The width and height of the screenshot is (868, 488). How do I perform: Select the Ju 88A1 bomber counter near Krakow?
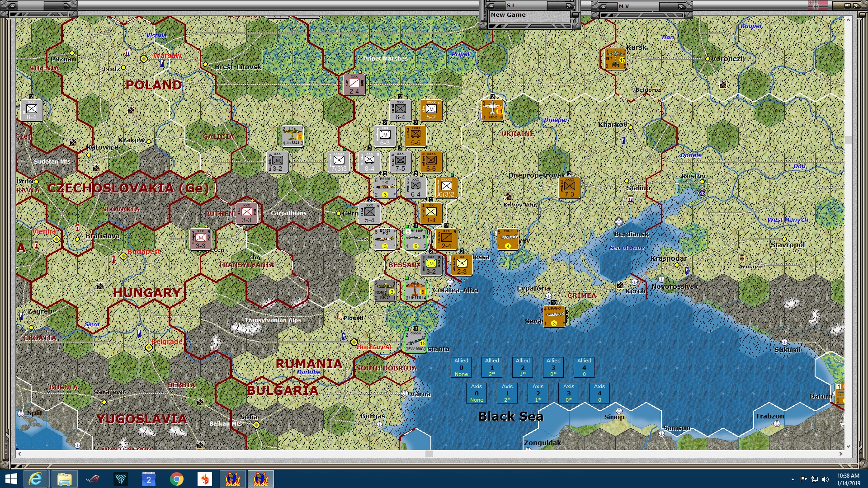pos(292,136)
